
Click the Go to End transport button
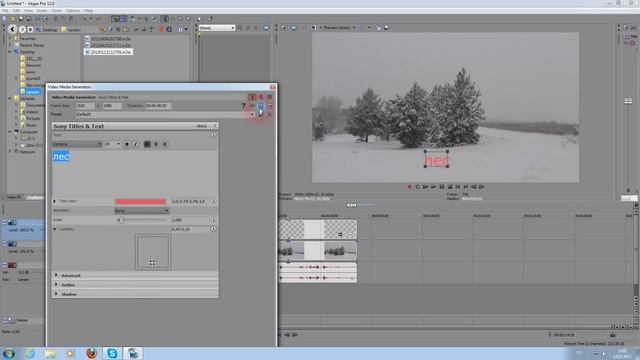point(466,187)
